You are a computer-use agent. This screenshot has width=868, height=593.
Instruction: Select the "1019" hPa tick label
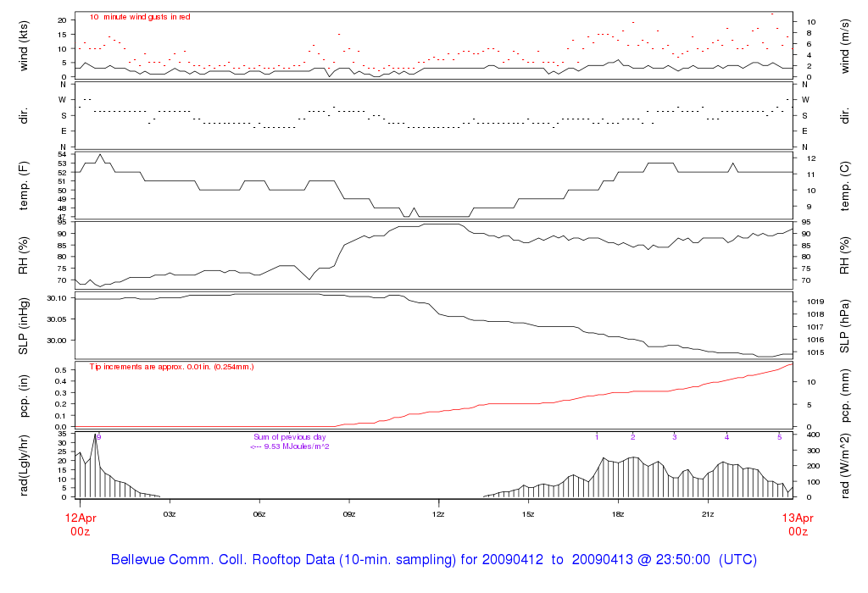pos(815,302)
